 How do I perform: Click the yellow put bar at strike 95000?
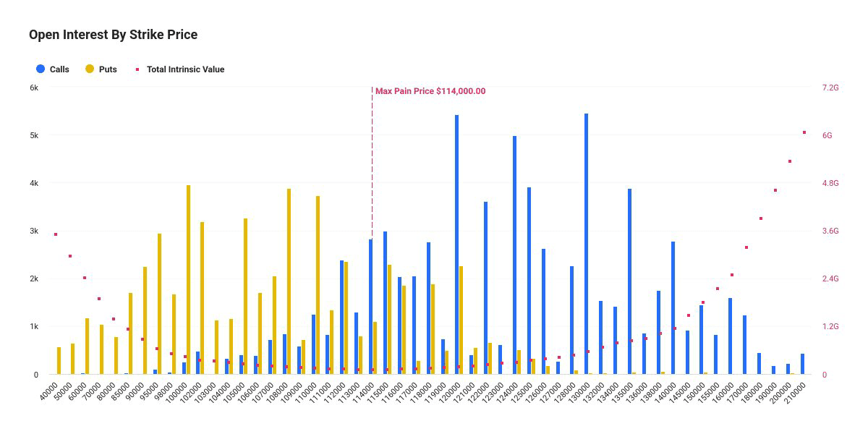click(x=159, y=304)
